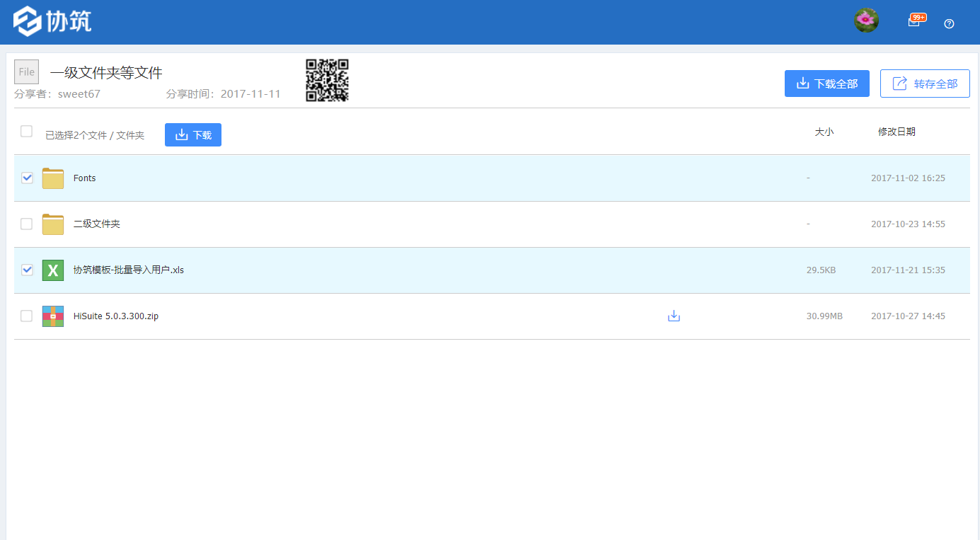Click the share QR code image
This screenshot has width=980, height=540.
coord(327,80)
